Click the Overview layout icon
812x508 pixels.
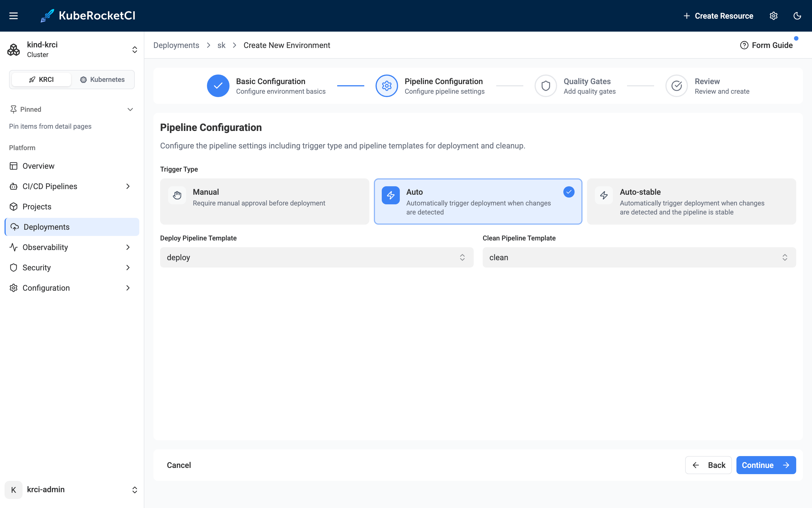pyautogui.click(x=14, y=166)
